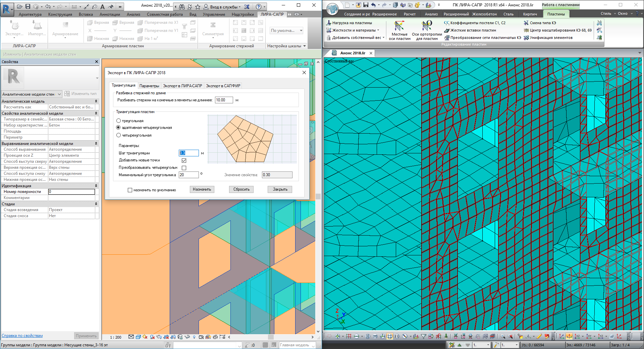The image size is (644, 349).
Task: Select треугольная triangulation radio option
Action: click(x=118, y=121)
